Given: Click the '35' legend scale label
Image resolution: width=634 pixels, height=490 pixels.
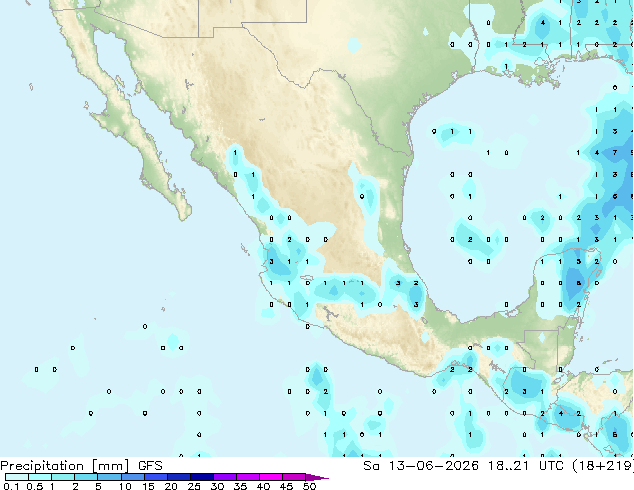Looking at the screenshot, I should coord(240,486).
